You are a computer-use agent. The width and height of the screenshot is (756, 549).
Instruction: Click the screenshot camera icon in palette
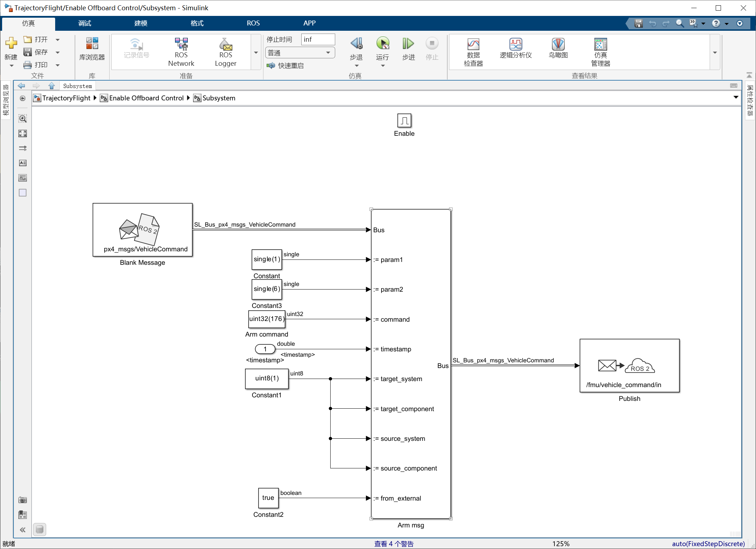tap(23, 500)
